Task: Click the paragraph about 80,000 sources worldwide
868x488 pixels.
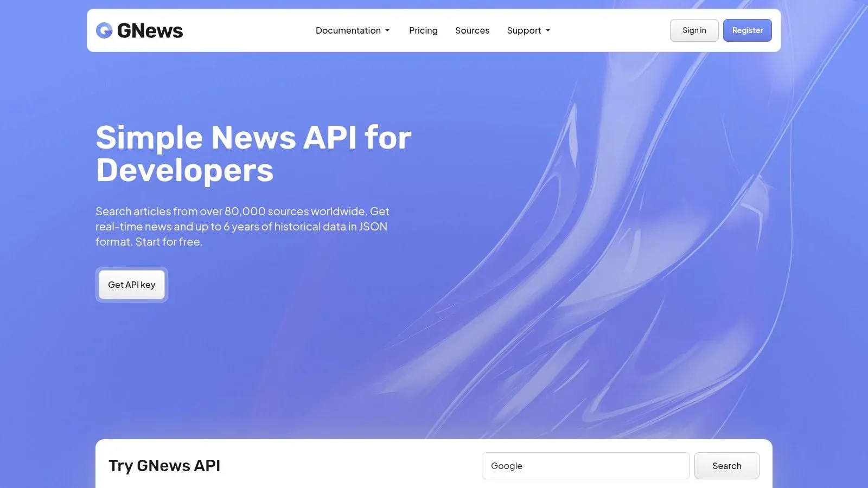Action: (x=242, y=227)
